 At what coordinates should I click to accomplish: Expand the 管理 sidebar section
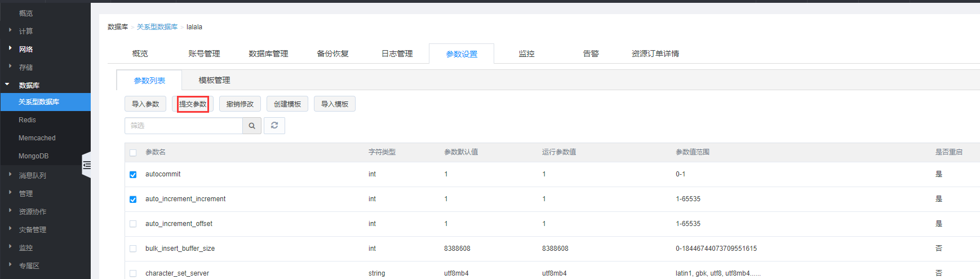pyautogui.click(x=26, y=193)
